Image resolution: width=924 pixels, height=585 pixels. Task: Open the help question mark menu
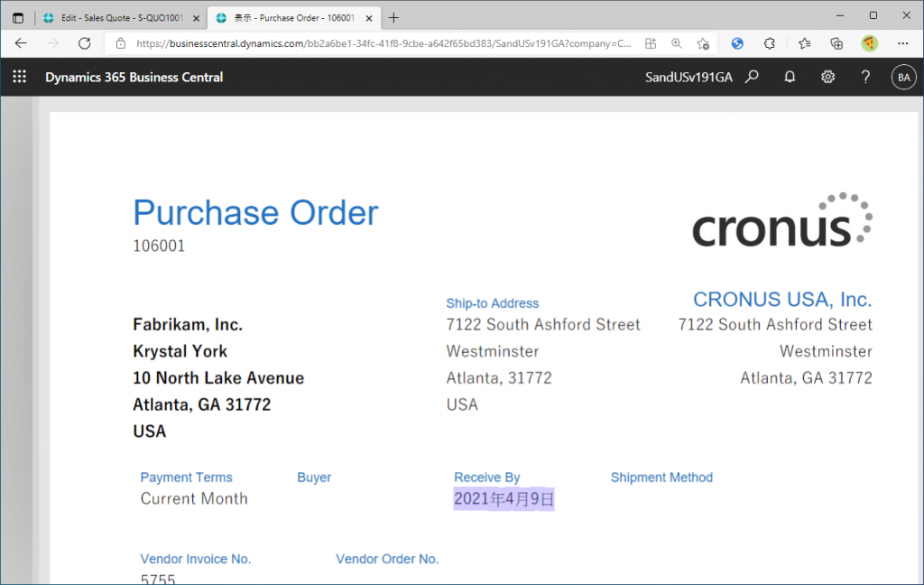(x=865, y=77)
